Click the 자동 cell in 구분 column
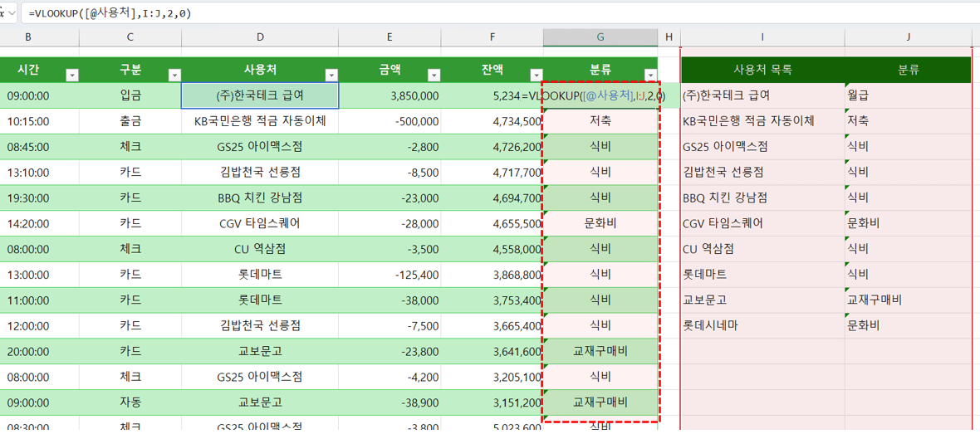 130,402
